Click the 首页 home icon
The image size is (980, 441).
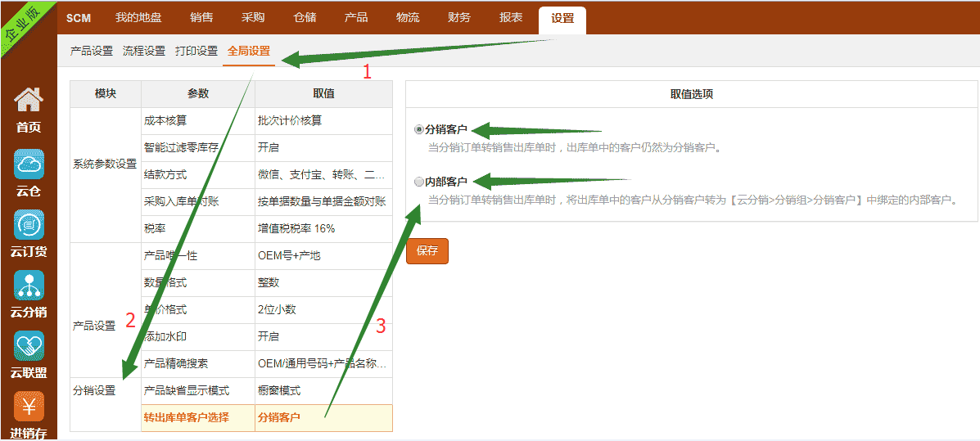29,101
